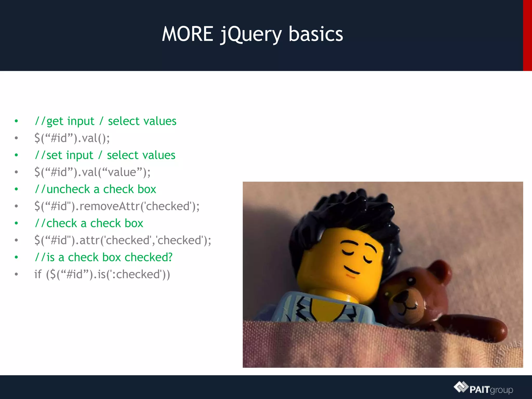Viewport: 532px width, 399px height.
Task: Select the //uncheck a check box comment
Action: [95, 189]
